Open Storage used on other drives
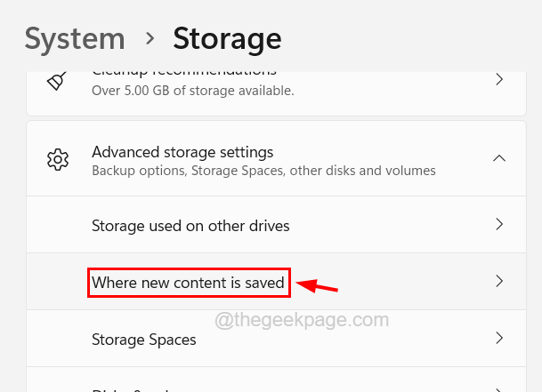 [190, 226]
